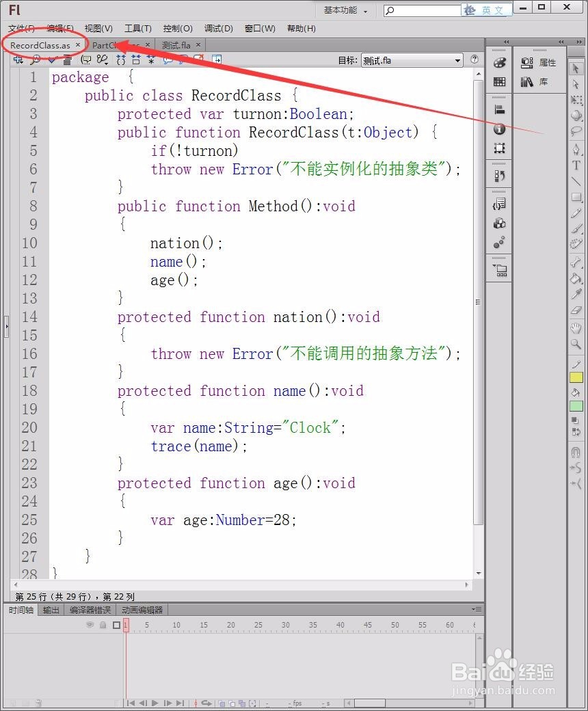Switch to the 动画编辑器 tab
The image size is (588, 711).
pyautogui.click(x=142, y=611)
